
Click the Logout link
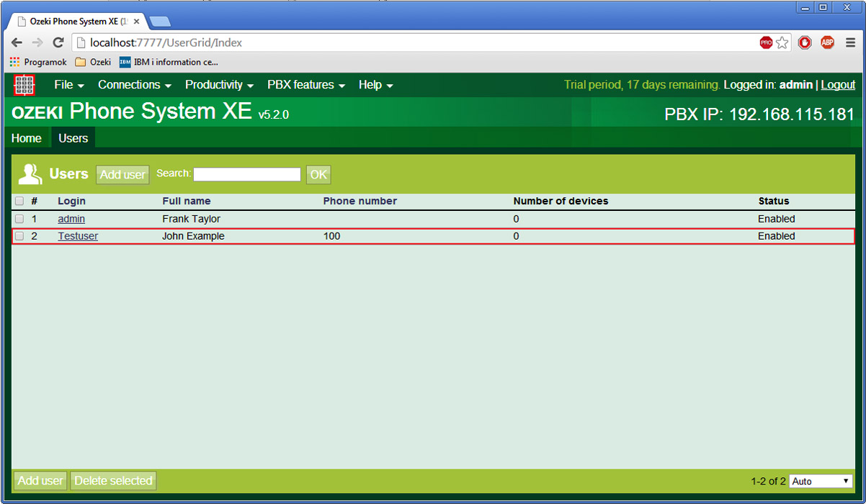coord(838,85)
